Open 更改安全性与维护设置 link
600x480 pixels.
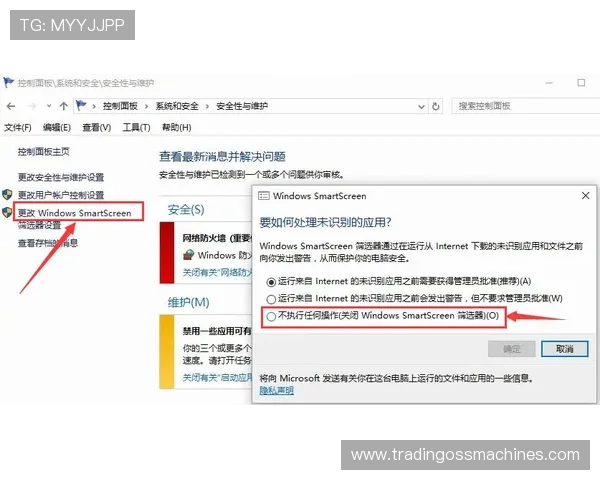pyautogui.click(x=61, y=177)
